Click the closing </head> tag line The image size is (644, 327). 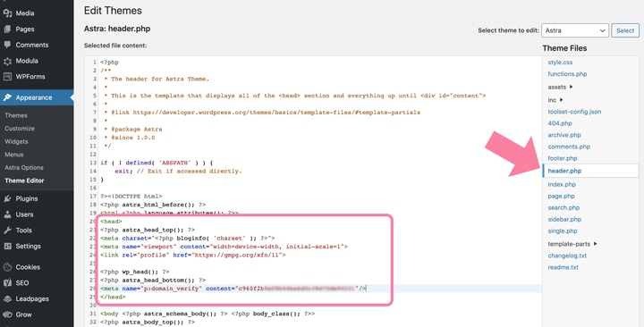(x=113, y=297)
